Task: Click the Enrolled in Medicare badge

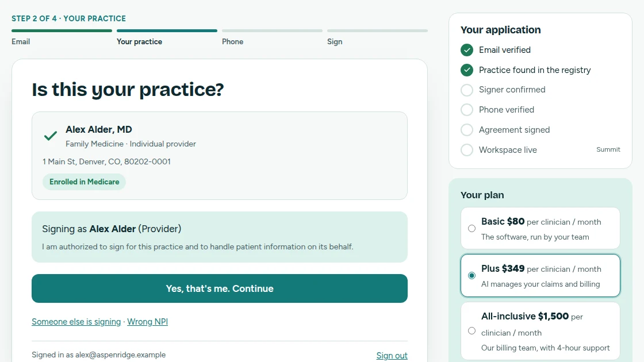Action: point(84,182)
